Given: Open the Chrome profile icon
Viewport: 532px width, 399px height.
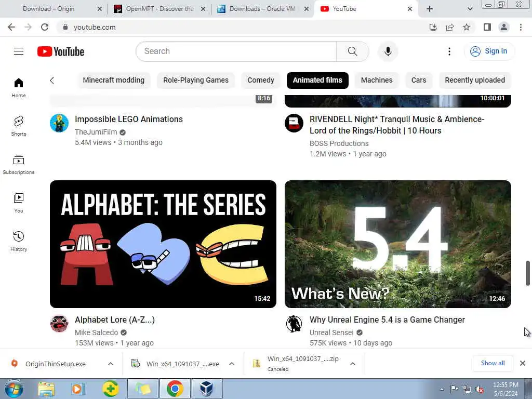Looking at the screenshot, I should click(x=504, y=27).
